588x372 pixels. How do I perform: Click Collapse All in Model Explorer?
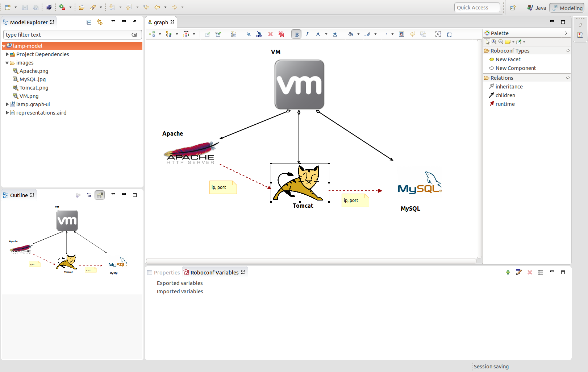click(x=89, y=22)
